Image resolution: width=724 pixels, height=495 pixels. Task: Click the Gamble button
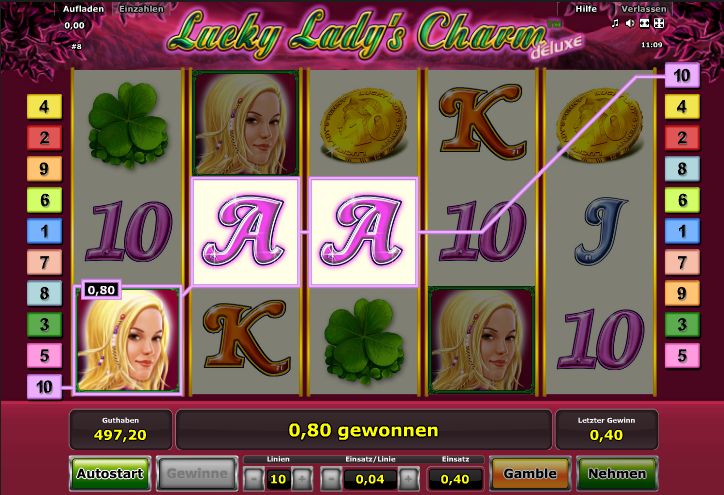pos(530,474)
